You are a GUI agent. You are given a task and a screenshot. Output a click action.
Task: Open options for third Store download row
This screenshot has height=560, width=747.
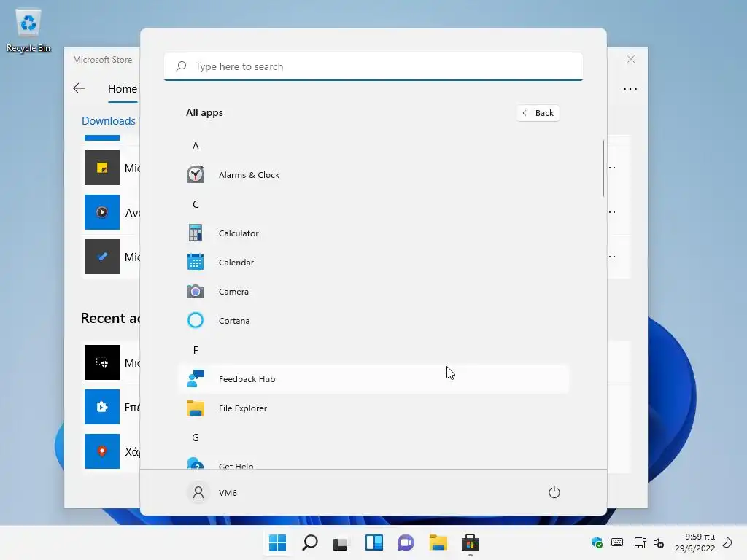[x=613, y=257]
